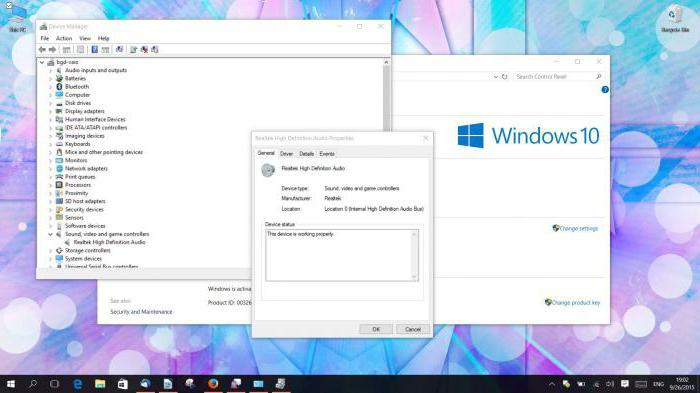The height and width of the screenshot is (393, 700).
Task: Open Action Center notification icon
Action: tap(625, 384)
